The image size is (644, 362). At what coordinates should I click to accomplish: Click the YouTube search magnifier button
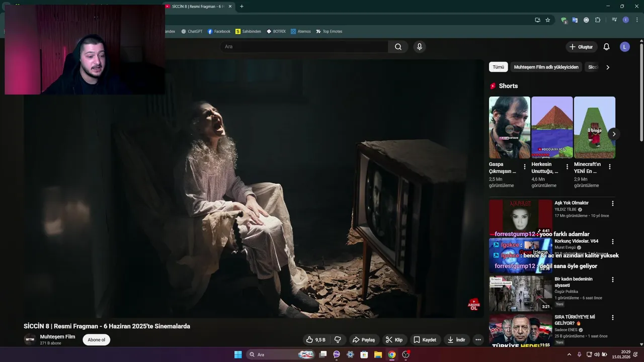point(398,47)
